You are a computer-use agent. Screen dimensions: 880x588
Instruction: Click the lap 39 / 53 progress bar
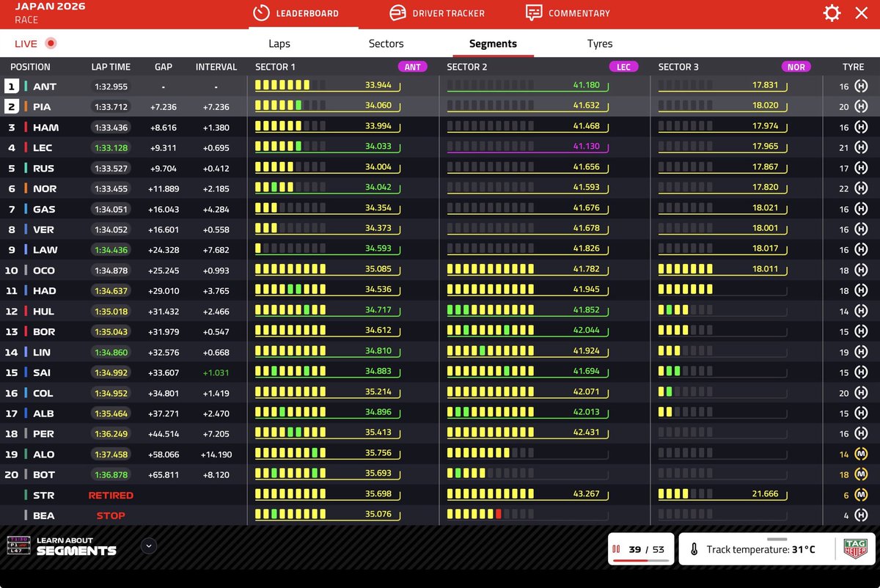click(x=641, y=560)
